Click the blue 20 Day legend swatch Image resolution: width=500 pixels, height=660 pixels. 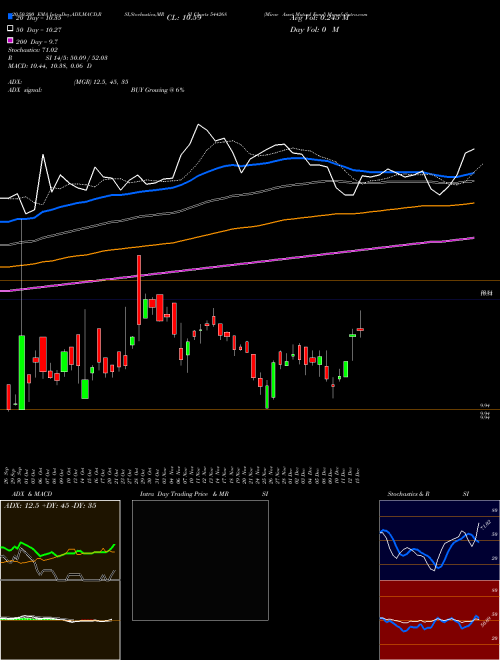pos(11,17)
